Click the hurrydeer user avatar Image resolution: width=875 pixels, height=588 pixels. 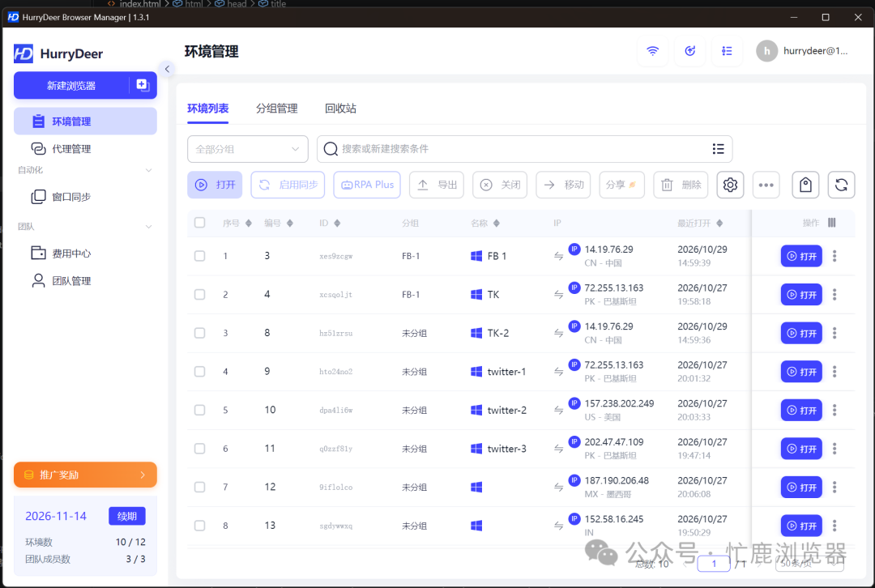point(766,51)
